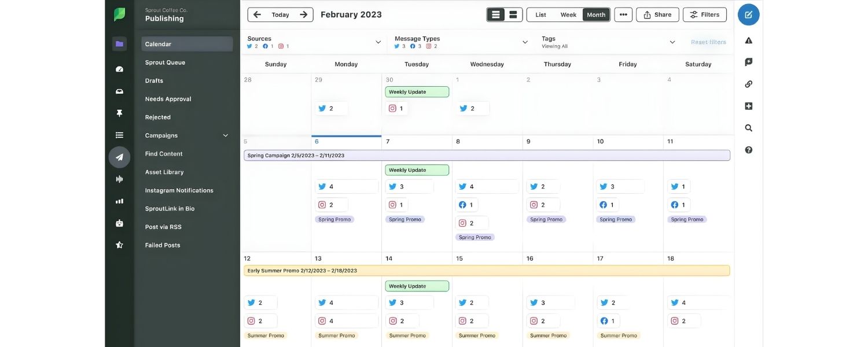Screen dimensions: 868x347
Task: Open the Asset Library menu item
Action: pyautogui.click(x=164, y=172)
